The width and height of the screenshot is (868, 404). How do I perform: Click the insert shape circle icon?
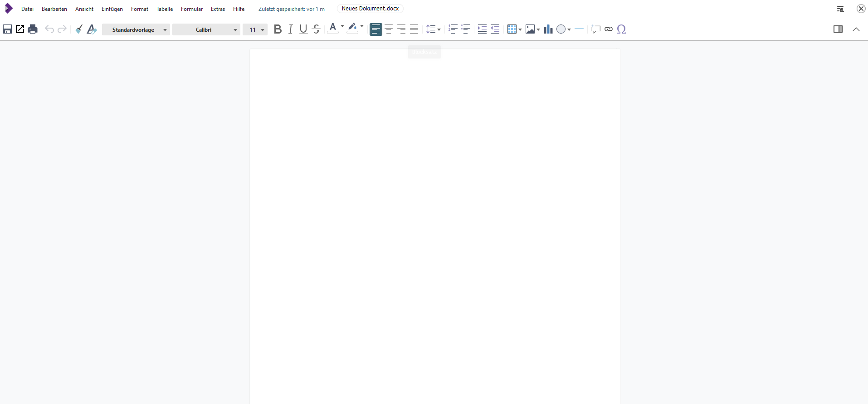pyautogui.click(x=561, y=29)
